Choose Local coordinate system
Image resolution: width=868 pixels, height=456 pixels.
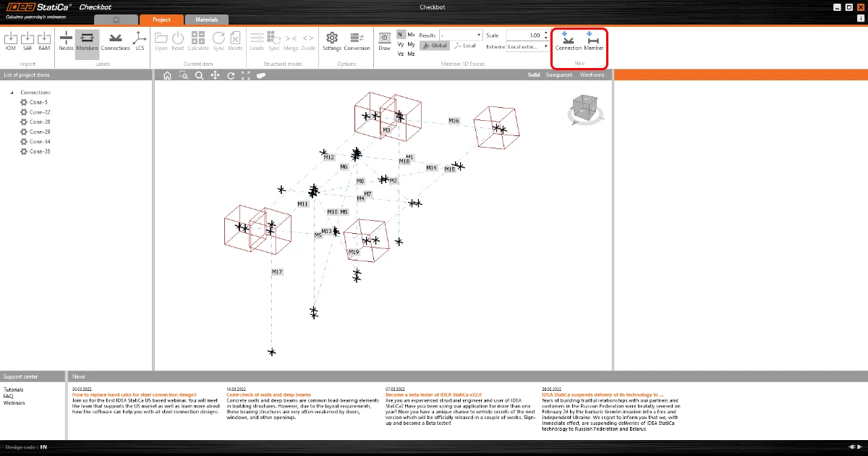click(x=464, y=46)
